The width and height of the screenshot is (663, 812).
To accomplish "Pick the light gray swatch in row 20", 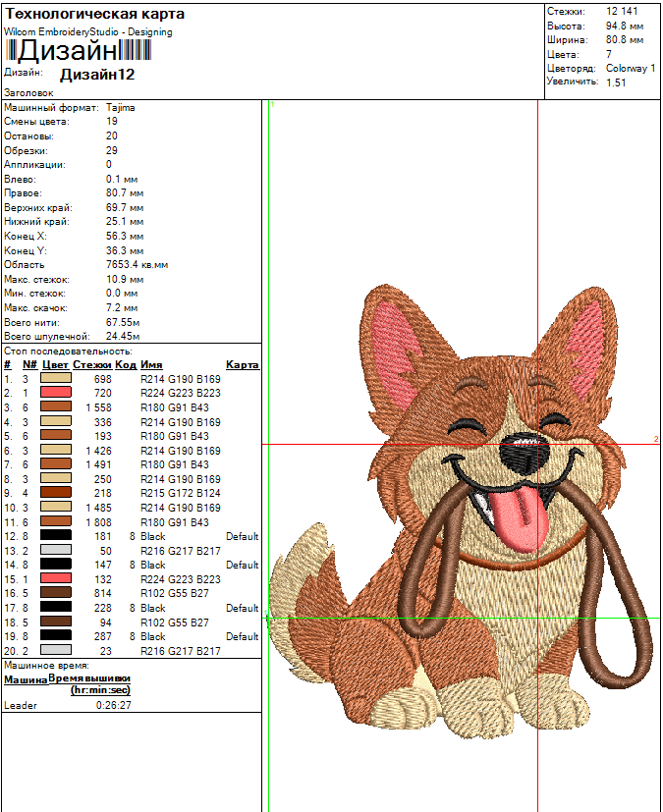I will coord(56,650).
